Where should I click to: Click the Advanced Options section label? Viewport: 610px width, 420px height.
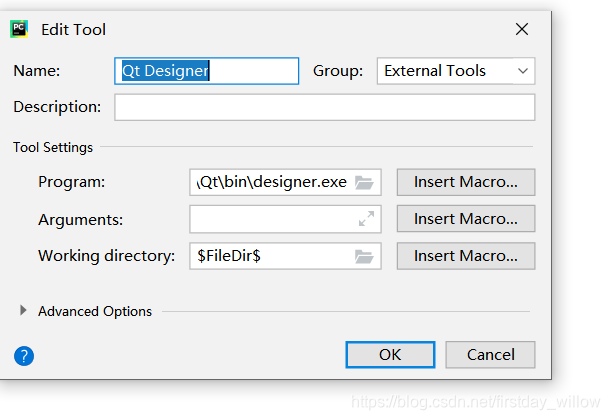click(x=95, y=312)
